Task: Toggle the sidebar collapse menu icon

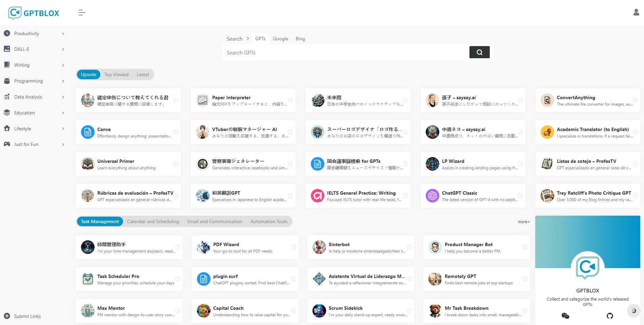Action: point(82,13)
